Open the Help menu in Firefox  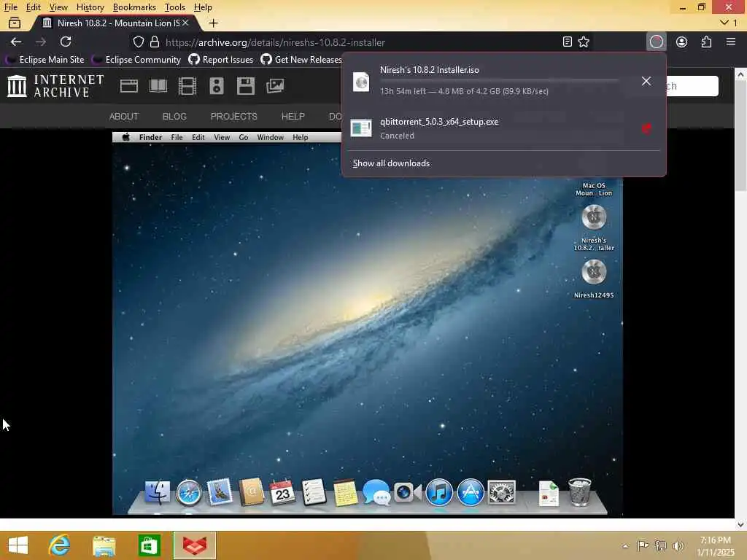pos(203,7)
